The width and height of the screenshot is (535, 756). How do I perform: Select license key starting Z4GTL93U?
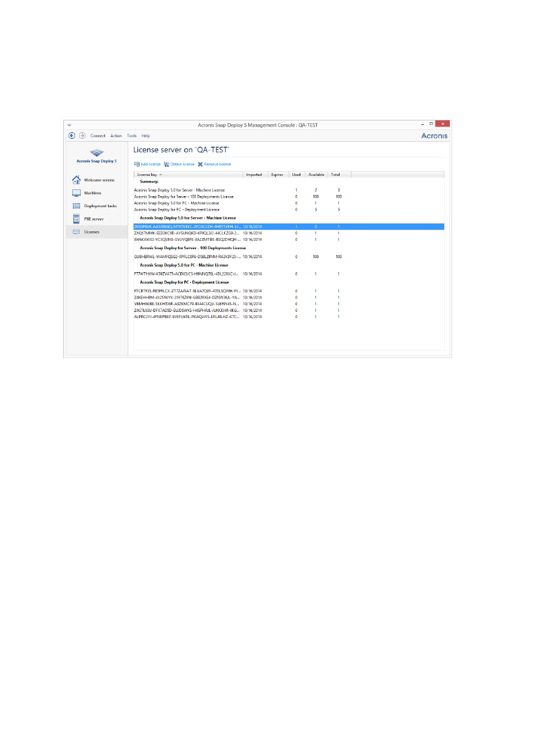[x=289, y=310]
